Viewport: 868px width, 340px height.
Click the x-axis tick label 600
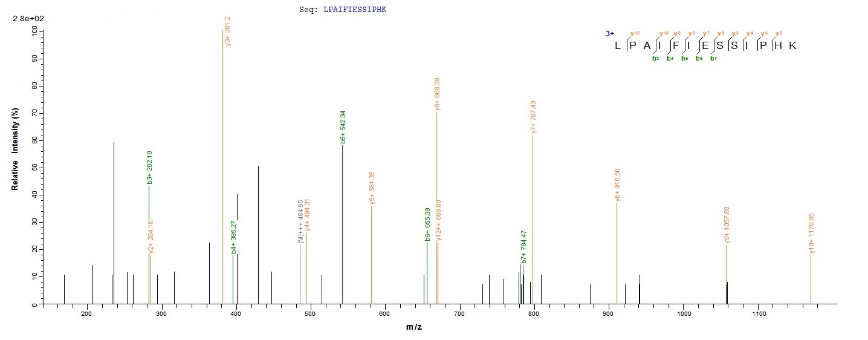click(x=385, y=315)
